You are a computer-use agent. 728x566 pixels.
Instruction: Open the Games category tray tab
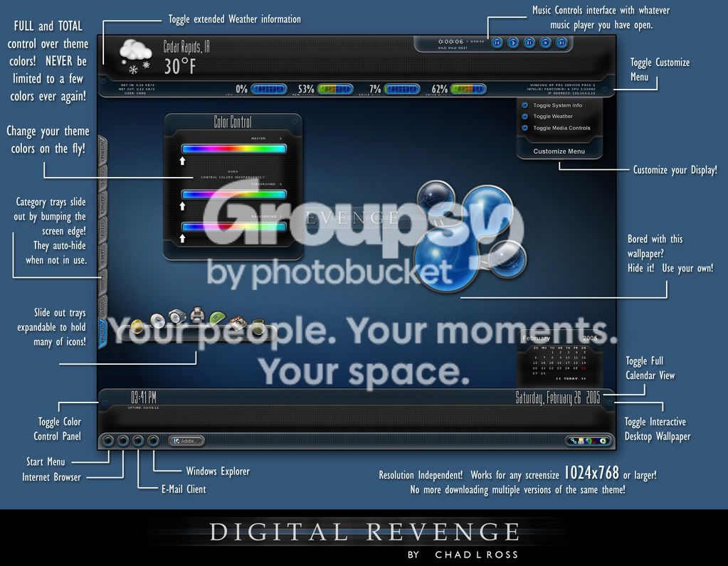click(x=102, y=255)
